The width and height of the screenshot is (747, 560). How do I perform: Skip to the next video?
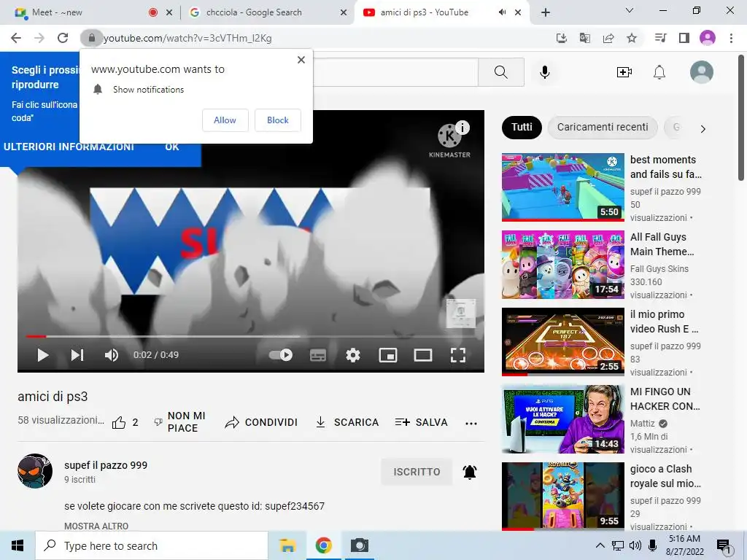pyautogui.click(x=77, y=355)
